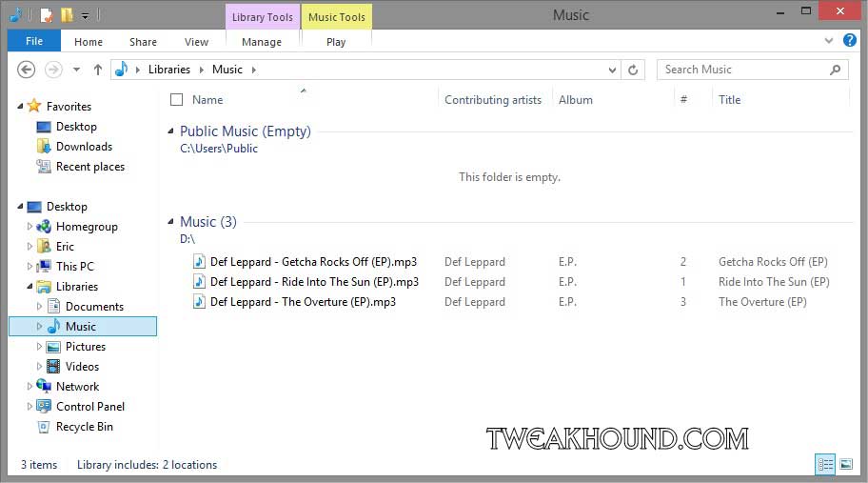The width and height of the screenshot is (868, 483).
Task: Expand the ribbon with the chevron
Action: [x=829, y=40]
